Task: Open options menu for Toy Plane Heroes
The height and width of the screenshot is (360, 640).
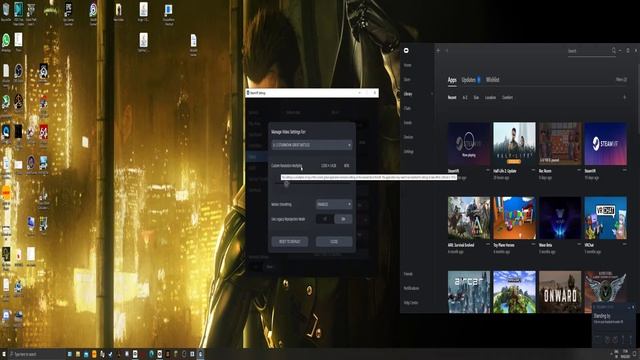Action: pos(533,244)
